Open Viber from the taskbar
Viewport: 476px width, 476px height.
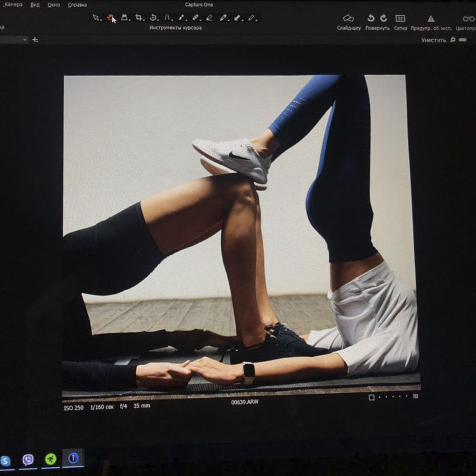click(x=28, y=460)
